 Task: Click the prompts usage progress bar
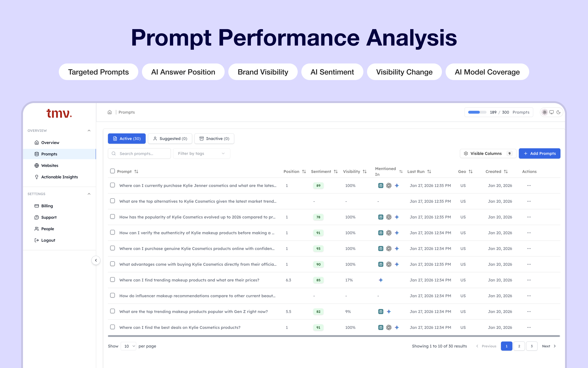[477, 112]
